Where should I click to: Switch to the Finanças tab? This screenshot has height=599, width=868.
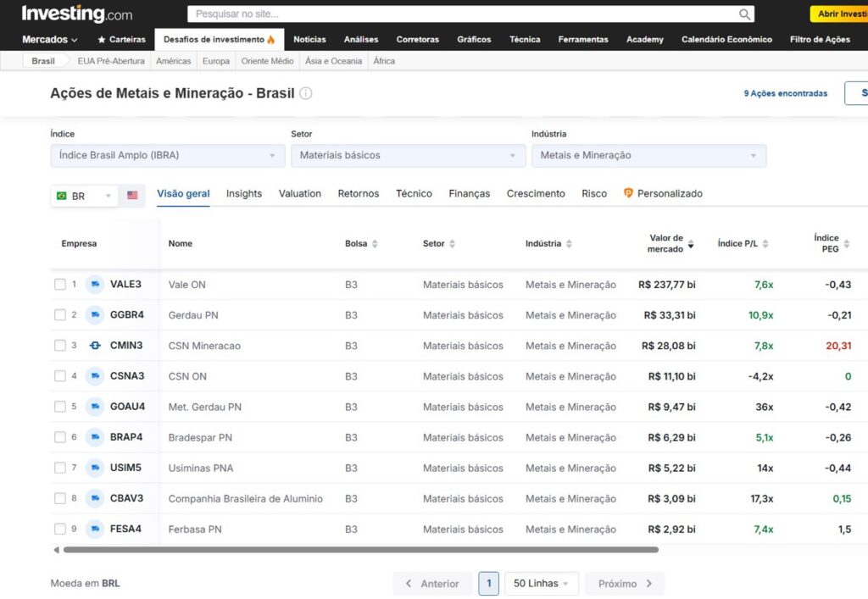470,193
